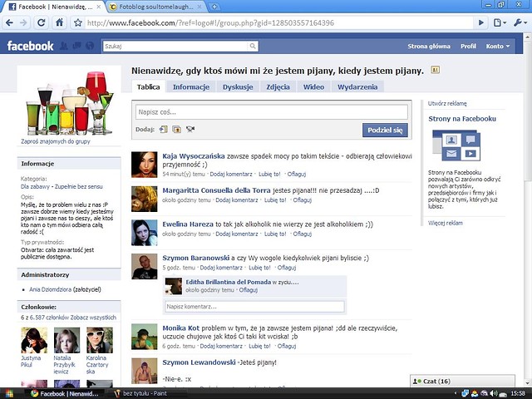Click the Napisz coś... post box
Screen dimensions: 532x399
272,112
